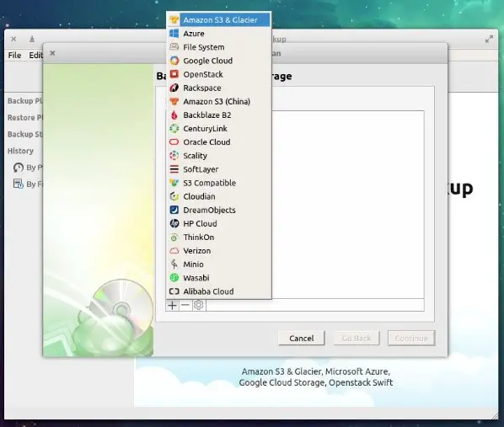Select Amazon S3 & Glacier storage

click(219, 20)
